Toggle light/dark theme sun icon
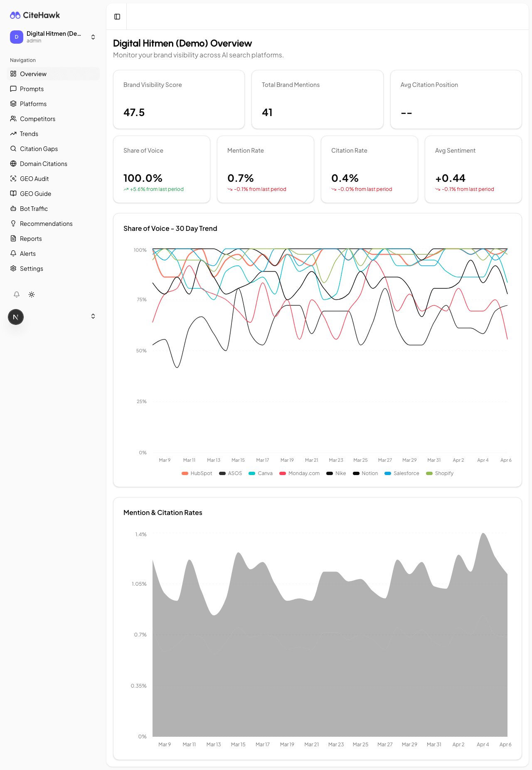The width and height of the screenshot is (532, 770). tap(32, 295)
